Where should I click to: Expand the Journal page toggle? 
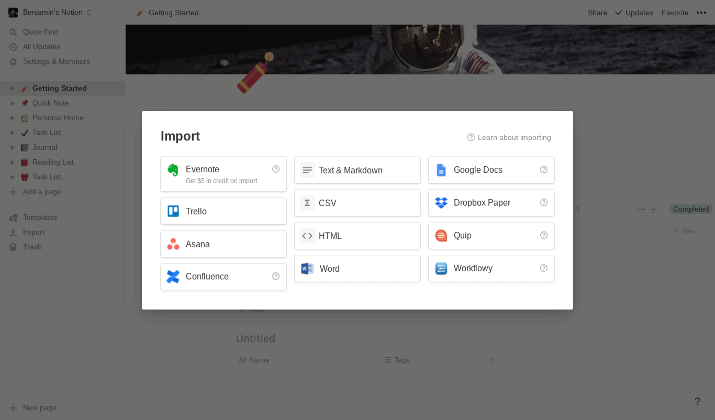tap(13, 147)
